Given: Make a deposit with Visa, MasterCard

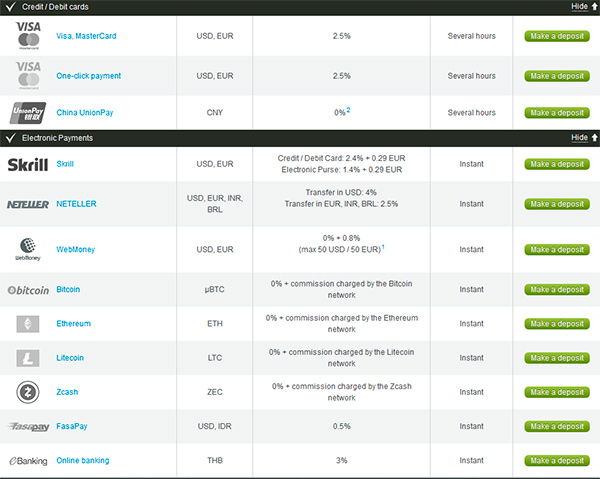Looking at the screenshot, I should click(557, 36).
